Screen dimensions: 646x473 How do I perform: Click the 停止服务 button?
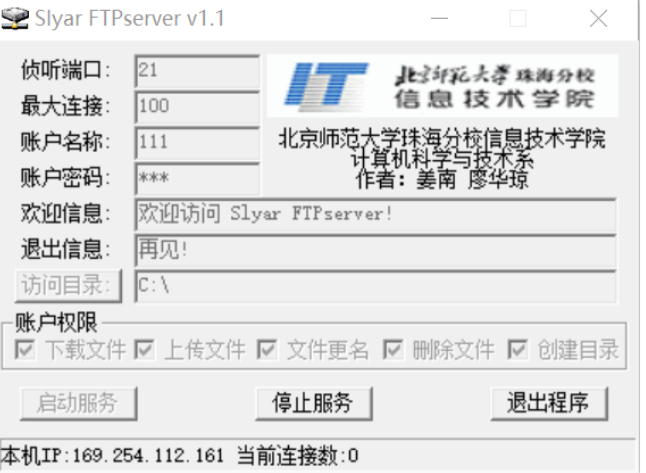(314, 403)
